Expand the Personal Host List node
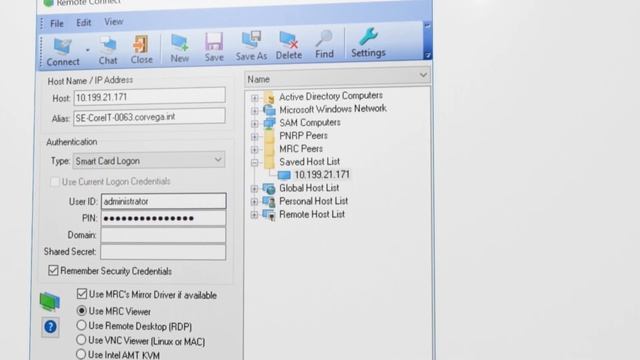Image resolution: width=640 pixels, height=360 pixels. pos(254,202)
